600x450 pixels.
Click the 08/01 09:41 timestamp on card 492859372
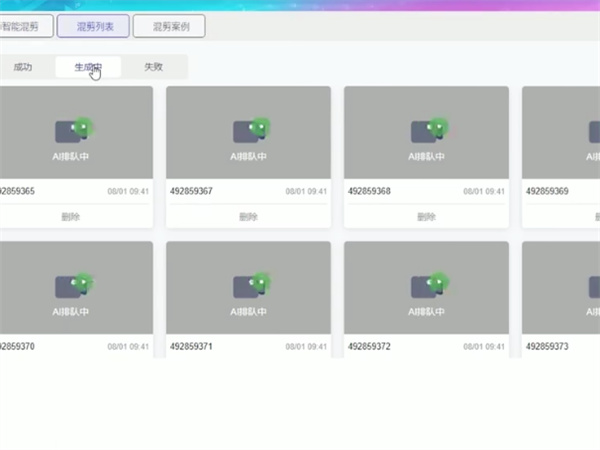[484, 347]
